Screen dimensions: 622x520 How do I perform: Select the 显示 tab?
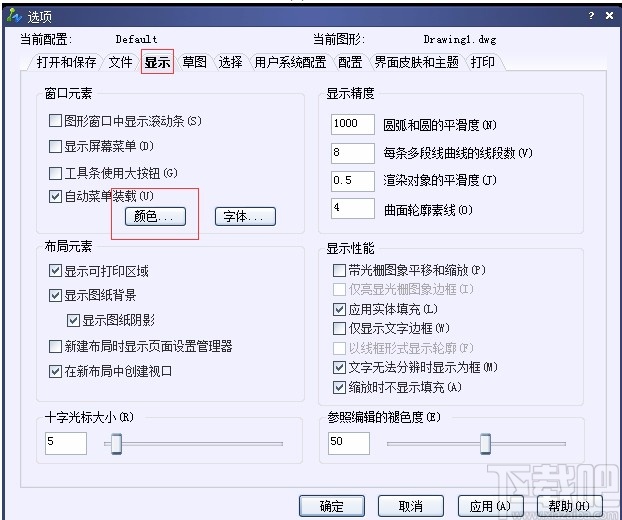(x=157, y=62)
